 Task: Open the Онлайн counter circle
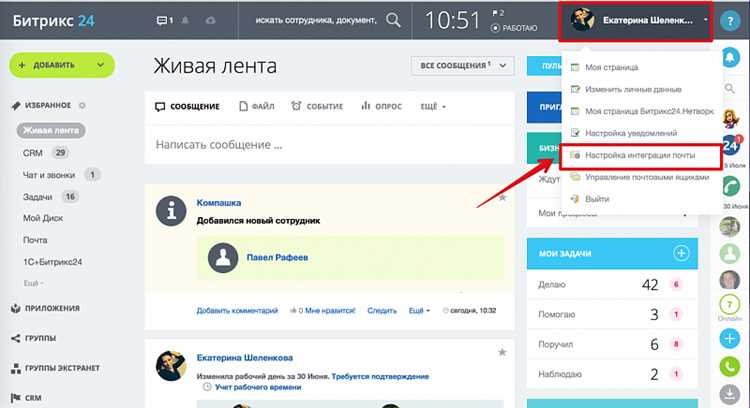pyautogui.click(x=729, y=305)
